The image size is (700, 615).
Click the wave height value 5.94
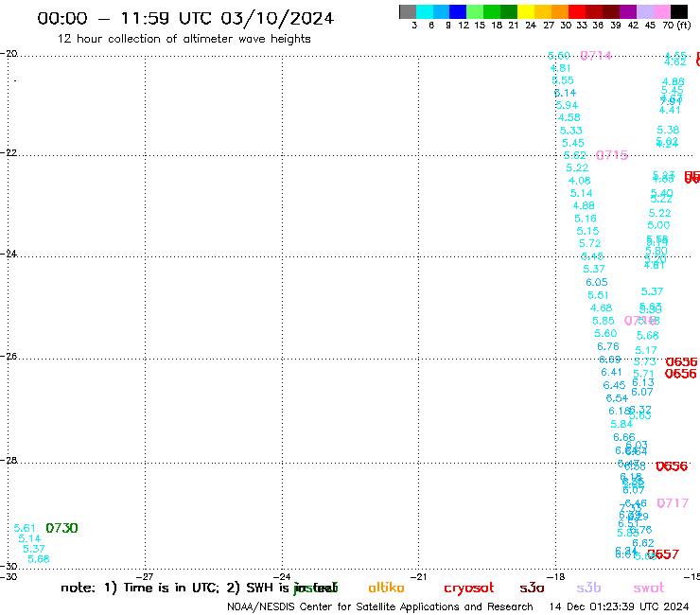(567, 105)
